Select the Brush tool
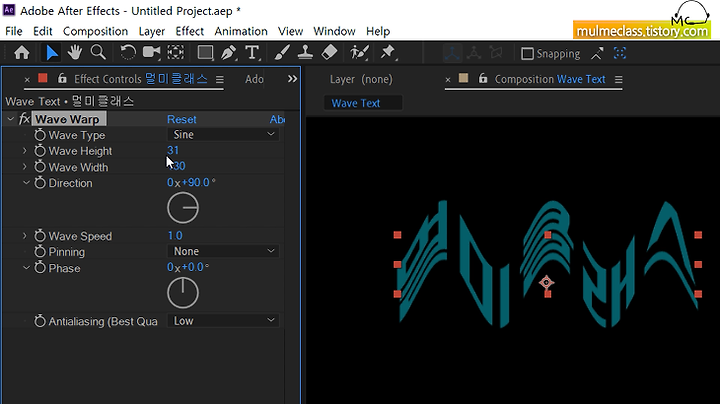The width and height of the screenshot is (720, 404). tap(282, 53)
